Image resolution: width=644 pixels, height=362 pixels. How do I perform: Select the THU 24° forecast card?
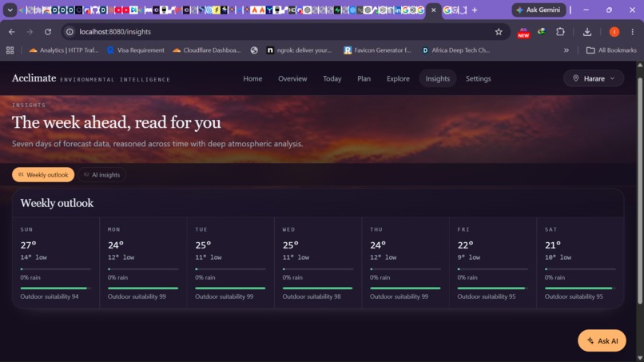tap(405, 263)
